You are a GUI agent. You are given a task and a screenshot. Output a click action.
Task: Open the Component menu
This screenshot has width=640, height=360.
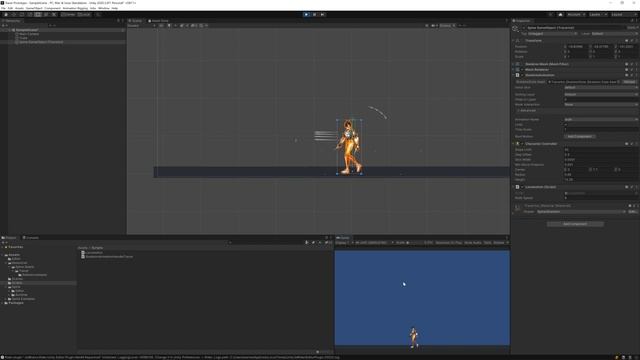[52, 8]
